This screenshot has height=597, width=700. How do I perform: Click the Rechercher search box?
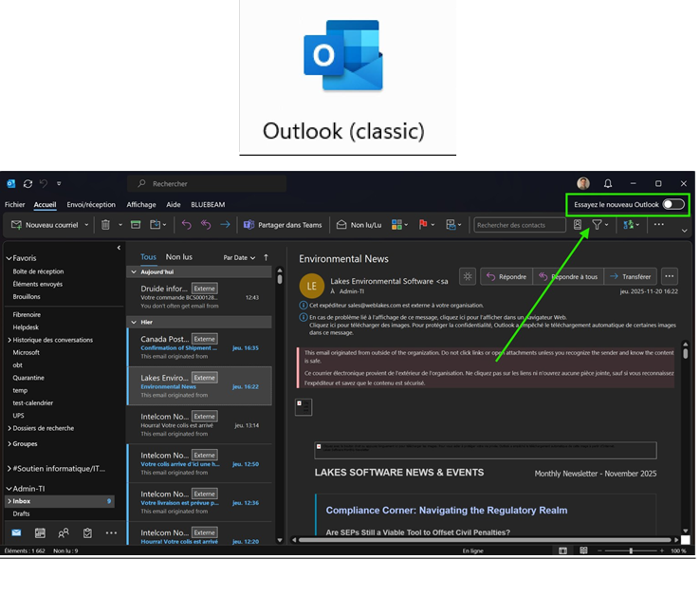(x=207, y=184)
